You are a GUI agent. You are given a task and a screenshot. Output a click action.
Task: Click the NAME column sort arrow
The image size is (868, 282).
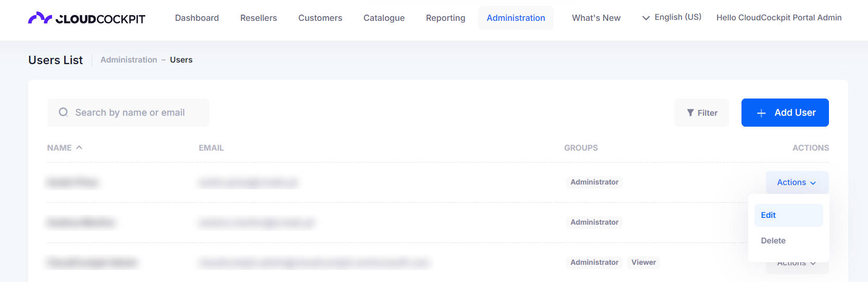coord(79,148)
